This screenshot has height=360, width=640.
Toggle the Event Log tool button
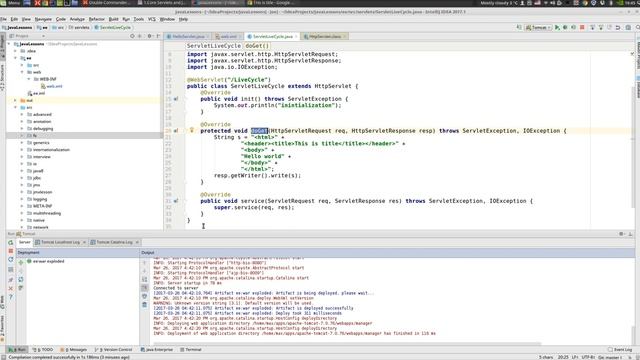pos(620,350)
